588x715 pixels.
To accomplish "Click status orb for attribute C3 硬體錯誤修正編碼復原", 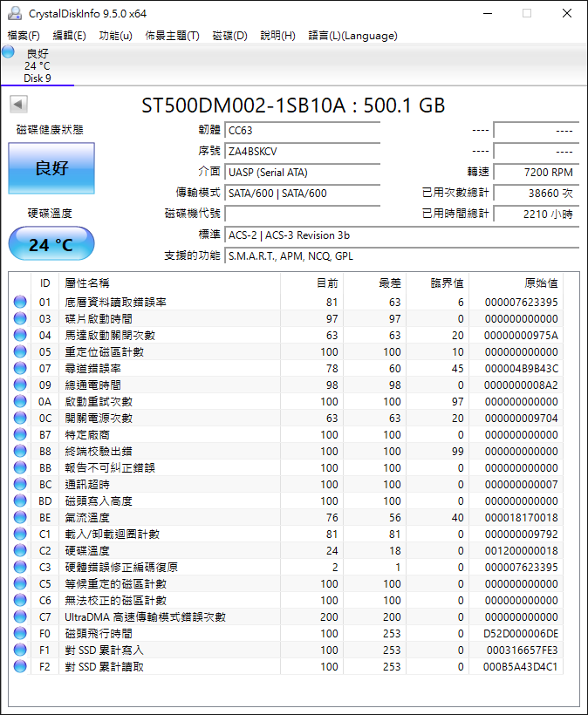I will 20,567.
